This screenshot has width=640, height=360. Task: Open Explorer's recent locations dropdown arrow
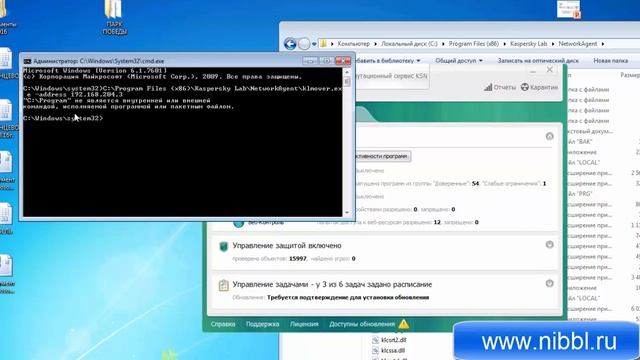tap(314, 44)
